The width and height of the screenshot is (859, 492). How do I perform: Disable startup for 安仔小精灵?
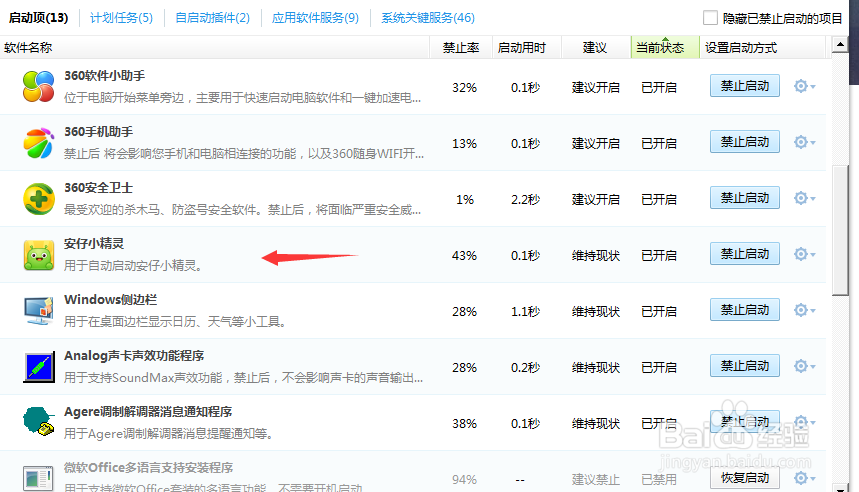(x=745, y=254)
